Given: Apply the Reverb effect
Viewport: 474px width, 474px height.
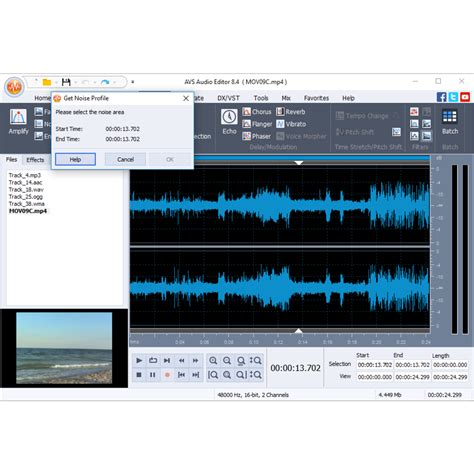Looking at the screenshot, I should (x=290, y=112).
